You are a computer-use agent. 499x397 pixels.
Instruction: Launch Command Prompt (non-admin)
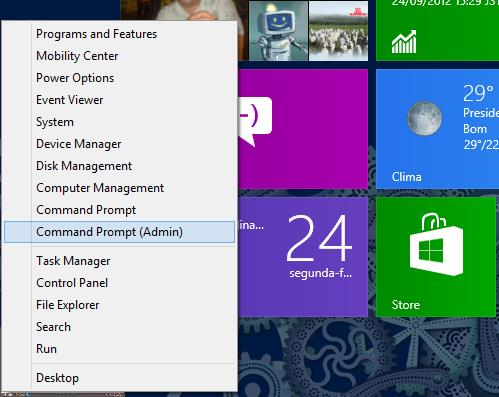tap(119, 210)
